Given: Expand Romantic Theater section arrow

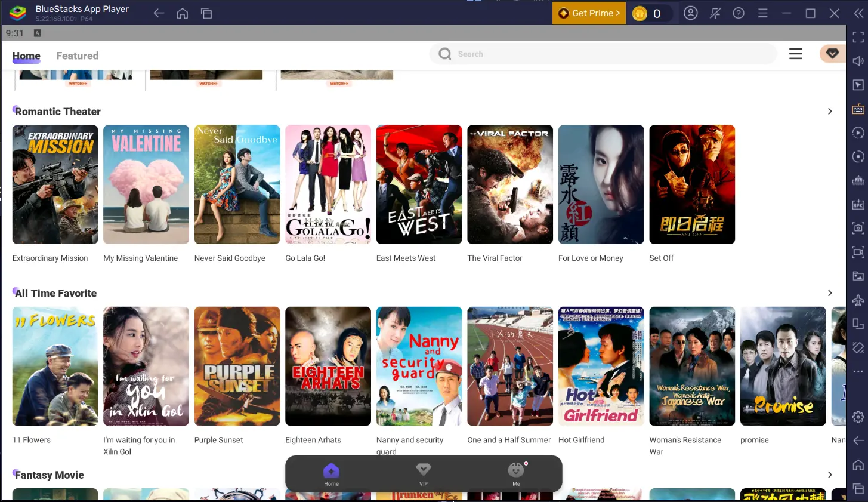Looking at the screenshot, I should click(x=830, y=112).
